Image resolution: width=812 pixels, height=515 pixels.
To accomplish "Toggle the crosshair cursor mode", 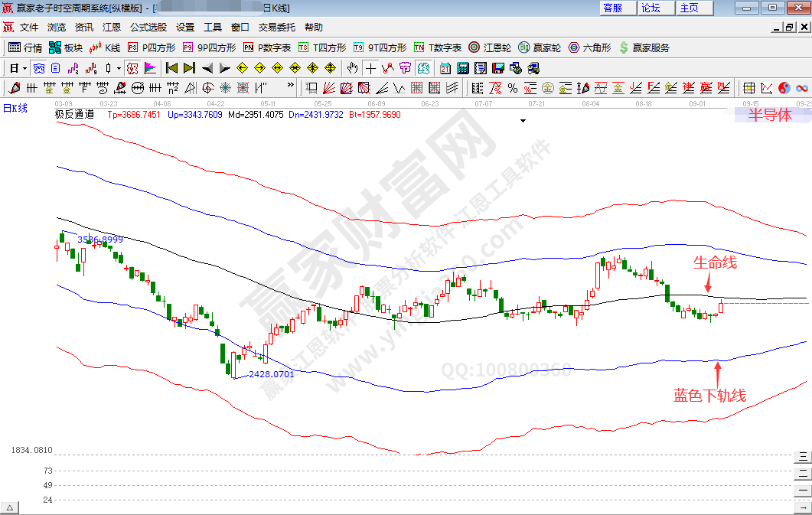I will pyautogui.click(x=370, y=67).
